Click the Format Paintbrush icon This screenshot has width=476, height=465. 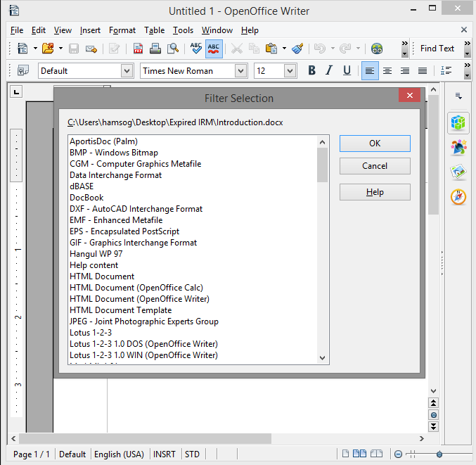297,49
